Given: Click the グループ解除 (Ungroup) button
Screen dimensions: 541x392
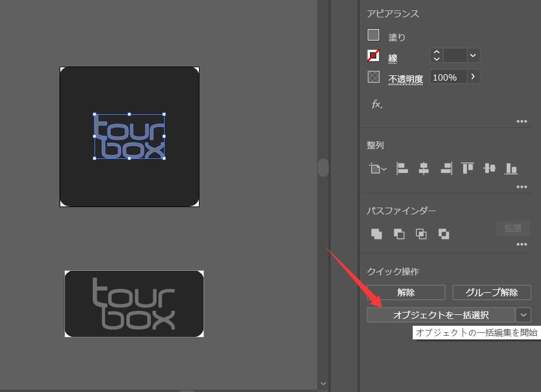Looking at the screenshot, I should pos(492,293).
